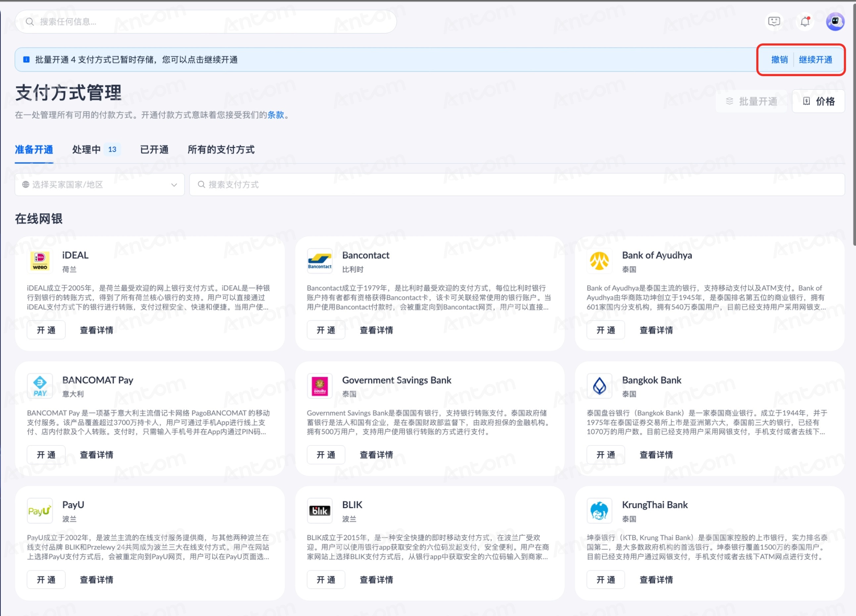Viewport: 856px width, 616px height.
Task: Click 开通 for PayU
Action: (46, 580)
